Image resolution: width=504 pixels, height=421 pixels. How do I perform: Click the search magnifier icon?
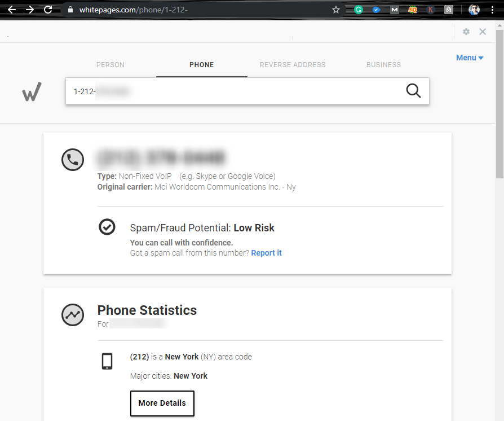pos(413,91)
